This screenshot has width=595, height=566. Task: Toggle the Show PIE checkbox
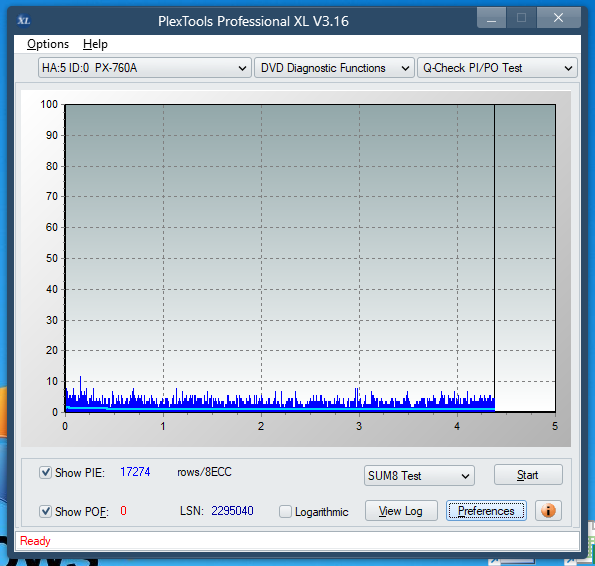coord(46,473)
